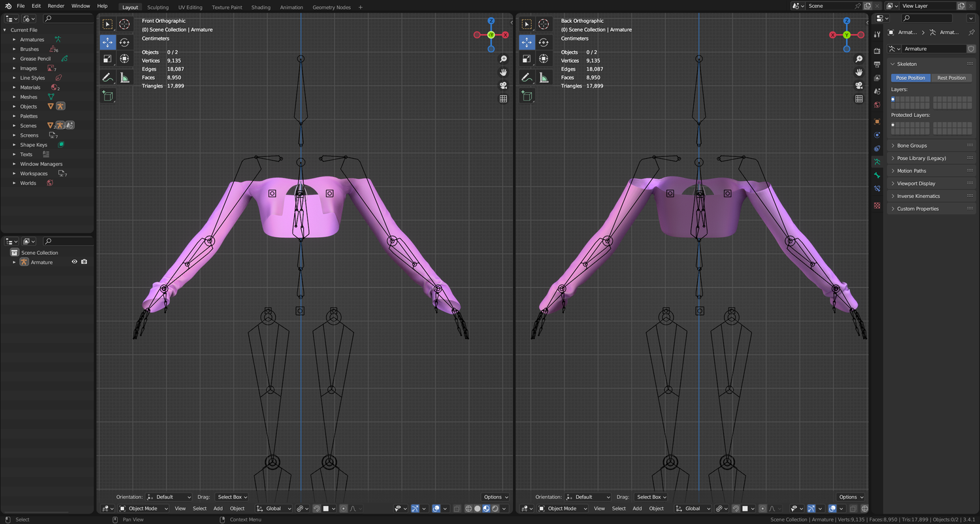980x524 pixels.
Task: Select the Annotate tool in Back Orthographic viewport
Action: pos(527,78)
